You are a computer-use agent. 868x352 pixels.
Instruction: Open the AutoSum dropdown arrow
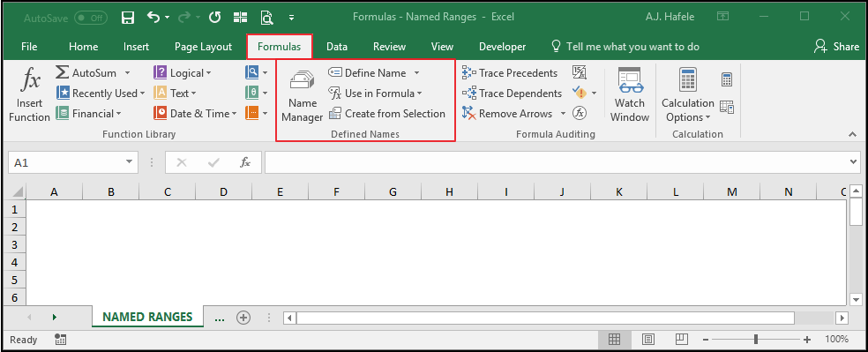pos(127,73)
